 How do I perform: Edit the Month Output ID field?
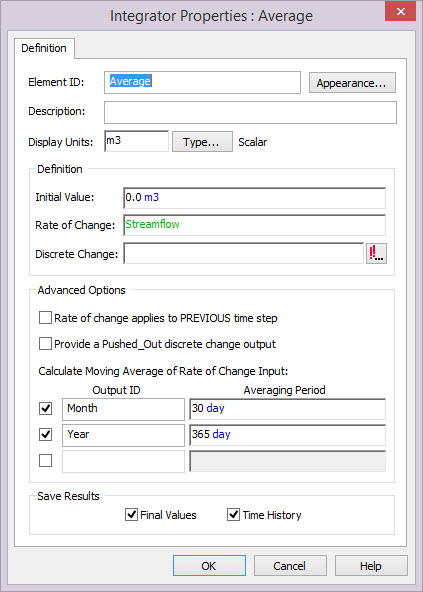124,409
